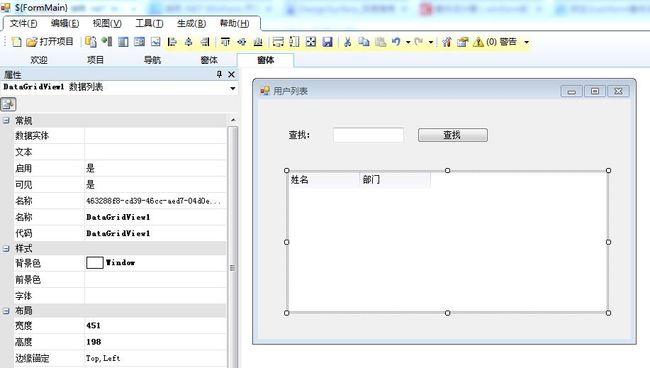The height and width of the screenshot is (368, 650).
Task: Click the scissors cut icon
Action: pos(348,42)
